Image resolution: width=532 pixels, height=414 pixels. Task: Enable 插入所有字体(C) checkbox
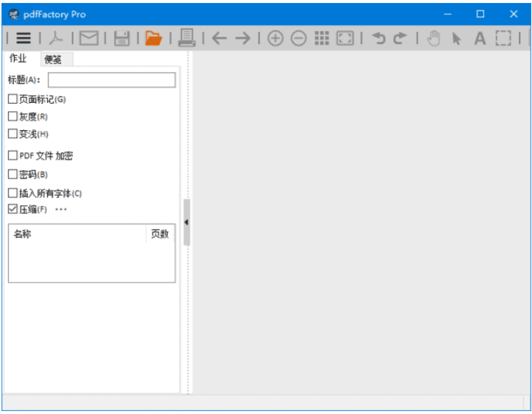coord(13,193)
